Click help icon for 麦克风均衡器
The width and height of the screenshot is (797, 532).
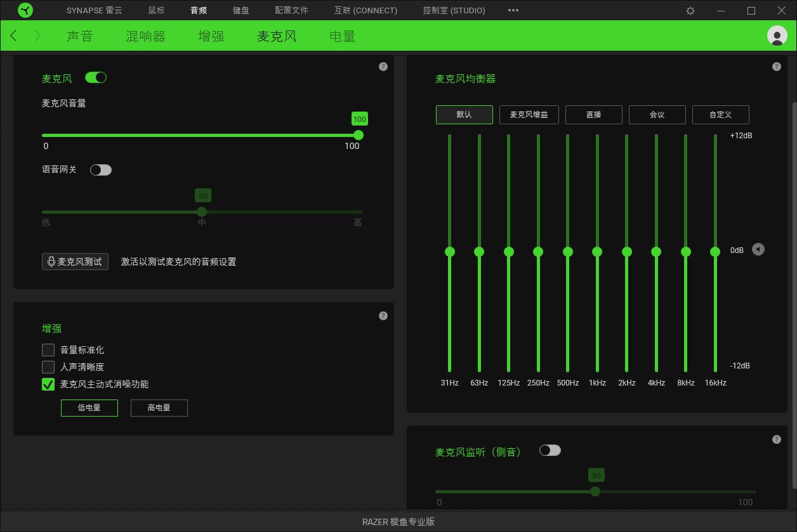(776, 67)
